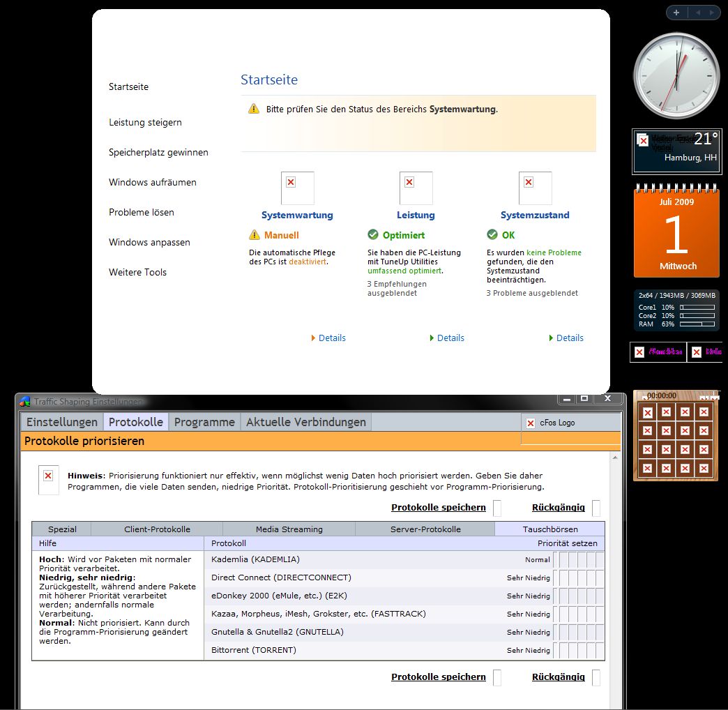Set rightmost priority box in Bittorrent row

pos(600,651)
